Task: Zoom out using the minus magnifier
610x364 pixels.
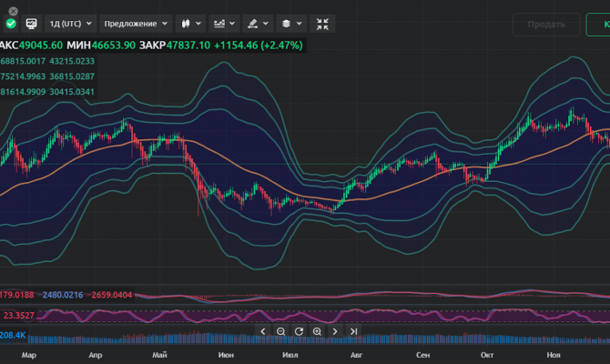Action: point(280,331)
